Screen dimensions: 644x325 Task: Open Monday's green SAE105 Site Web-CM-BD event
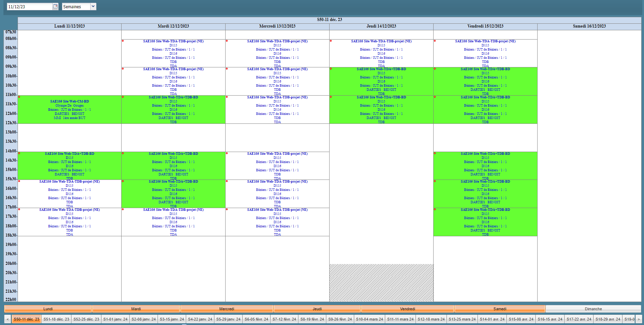tap(70, 110)
